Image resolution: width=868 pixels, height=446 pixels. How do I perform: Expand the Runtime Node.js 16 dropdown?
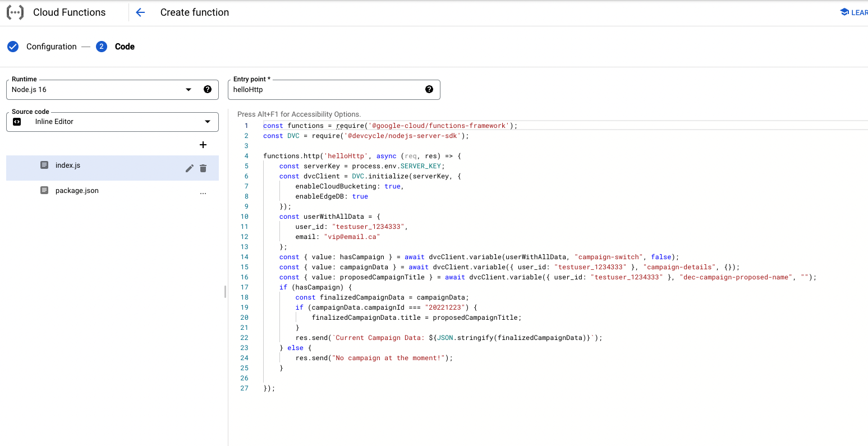[x=189, y=90]
